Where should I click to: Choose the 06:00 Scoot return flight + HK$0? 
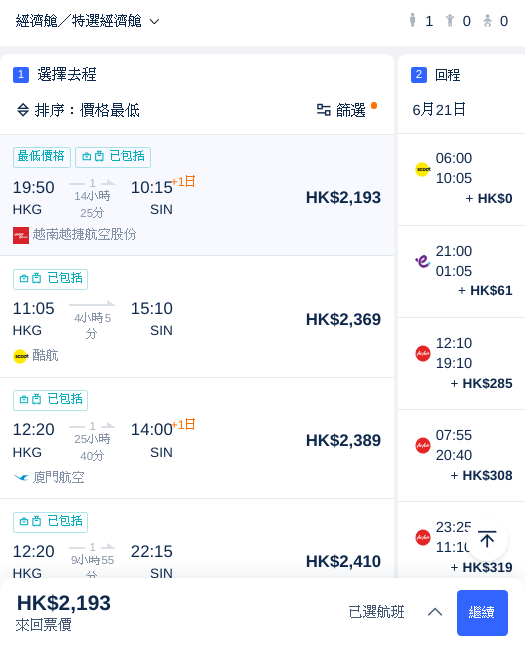(x=461, y=180)
